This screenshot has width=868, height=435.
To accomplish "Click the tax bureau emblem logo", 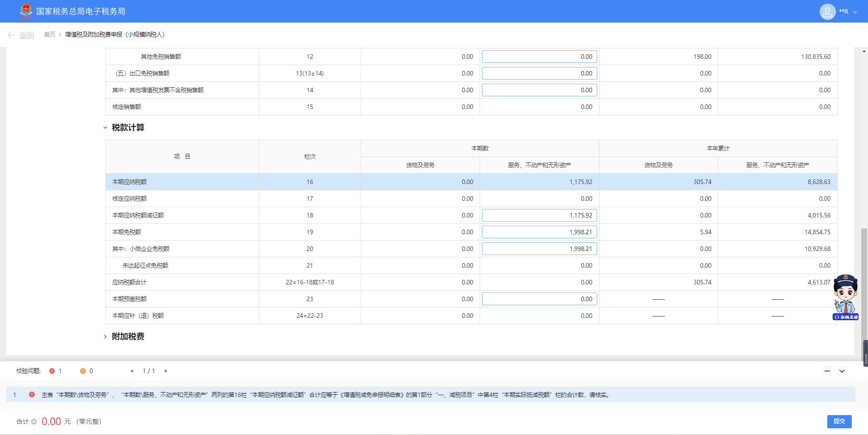I will coord(26,11).
